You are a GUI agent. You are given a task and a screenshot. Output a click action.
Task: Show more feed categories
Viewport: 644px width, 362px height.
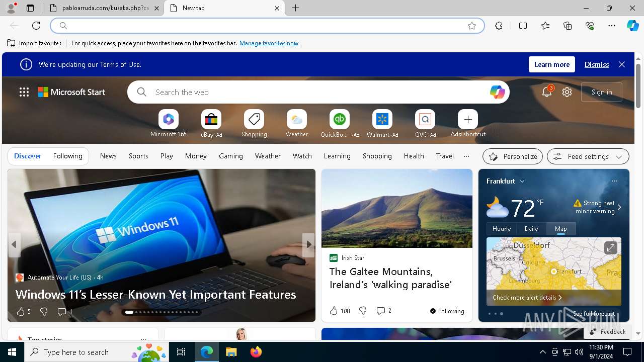click(x=466, y=156)
